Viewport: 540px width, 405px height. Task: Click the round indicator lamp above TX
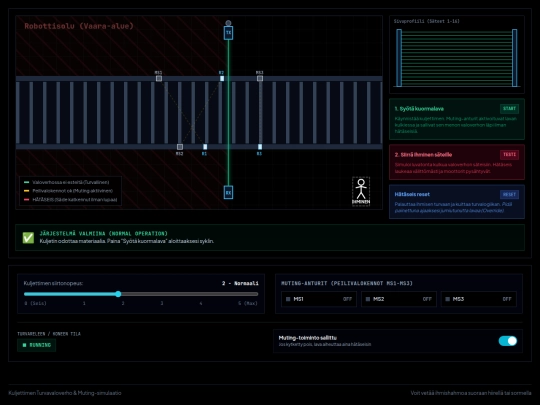click(x=228, y=23)
